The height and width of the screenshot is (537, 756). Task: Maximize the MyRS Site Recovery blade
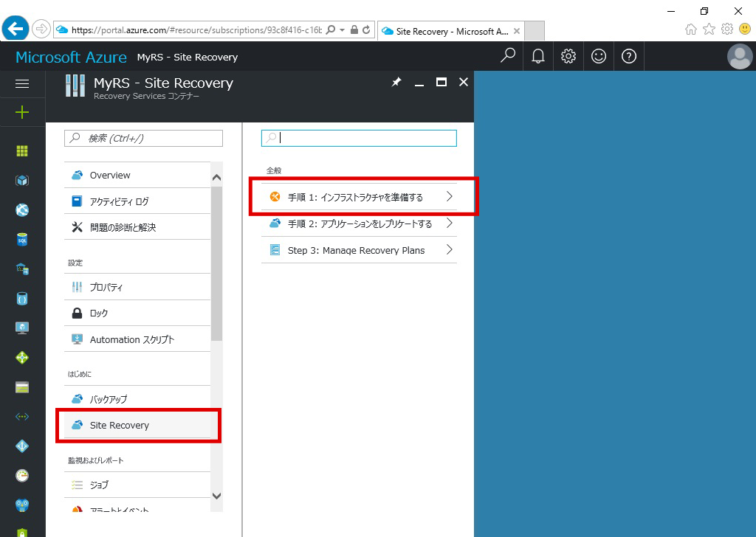[441, 82]
